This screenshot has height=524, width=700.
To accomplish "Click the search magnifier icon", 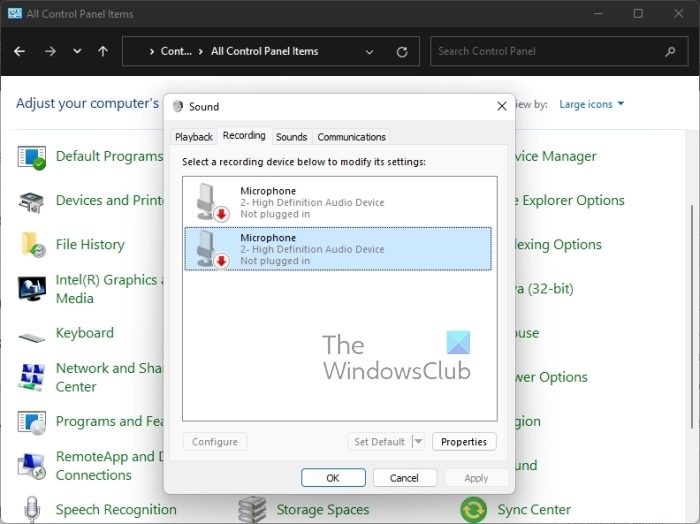I will pos(670,52).
